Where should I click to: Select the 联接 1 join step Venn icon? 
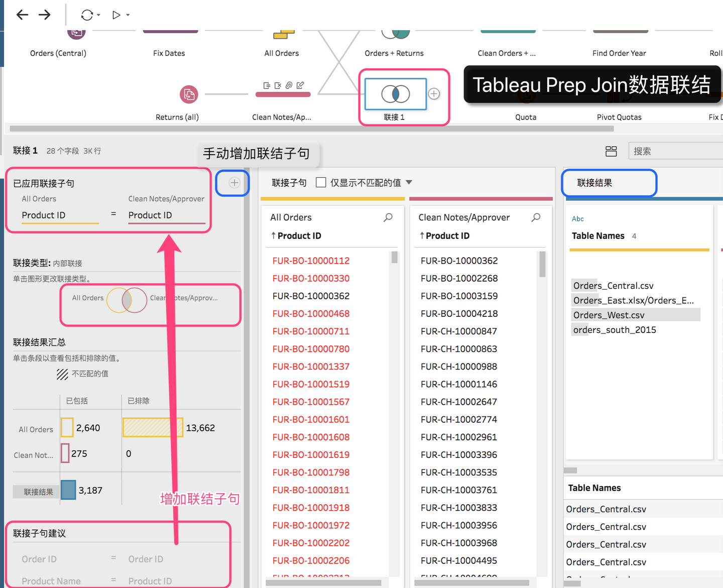click(x=395, y=94)
